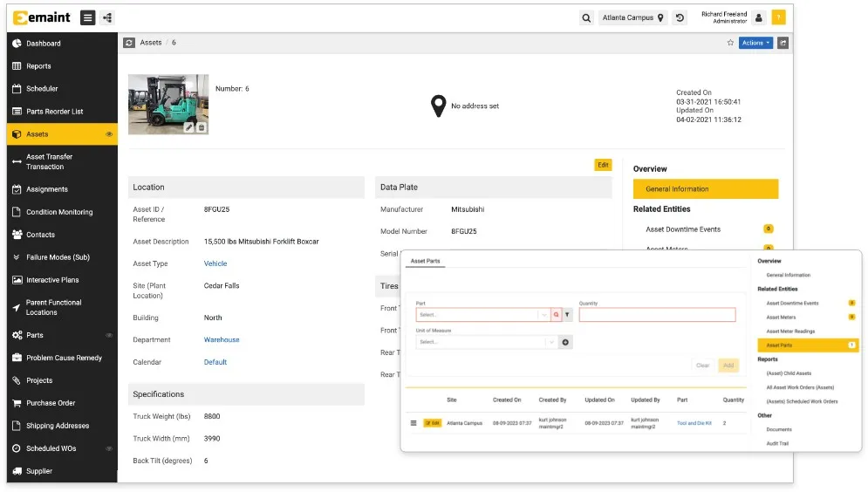This screenshot has width=868, height=492.
Task: Open global search magnifier icon
Action: pyautogui.click(x=586, y=17)
